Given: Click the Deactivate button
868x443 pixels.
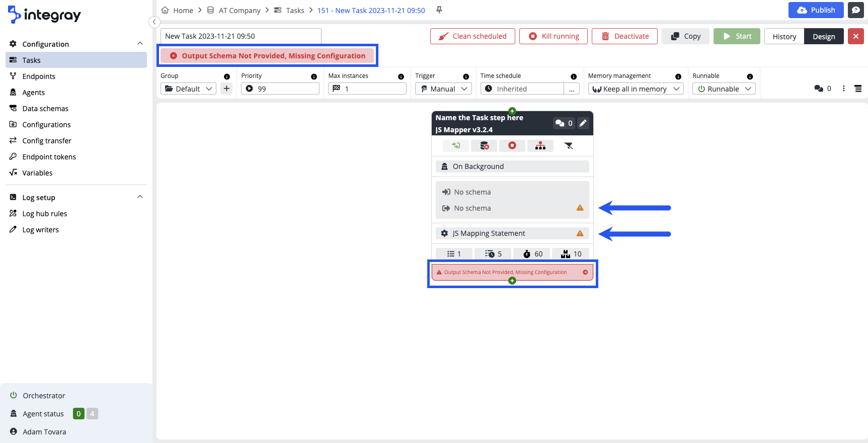Looking at the screenshot, I should click(x=624, y=36).
